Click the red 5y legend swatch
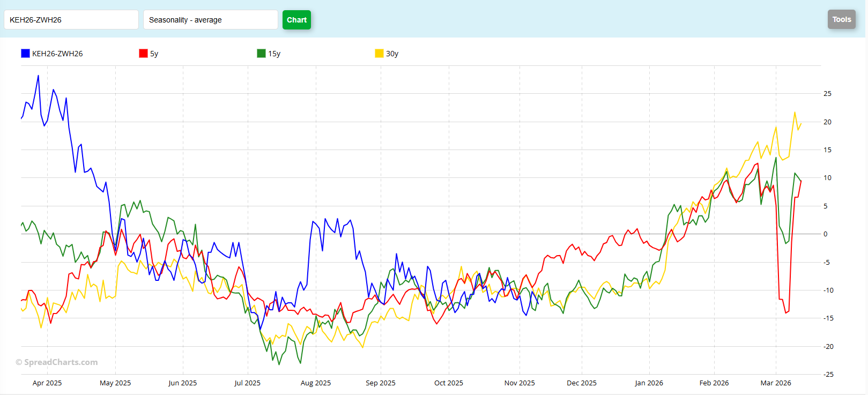This screenshot has height=395, width=868. coord(143,54)
